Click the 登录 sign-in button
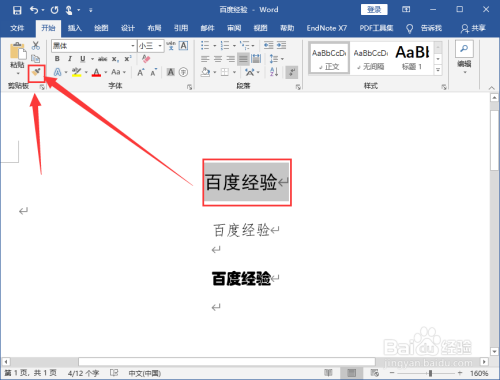This screenshot has width=500, height=380. pos(374,10)
